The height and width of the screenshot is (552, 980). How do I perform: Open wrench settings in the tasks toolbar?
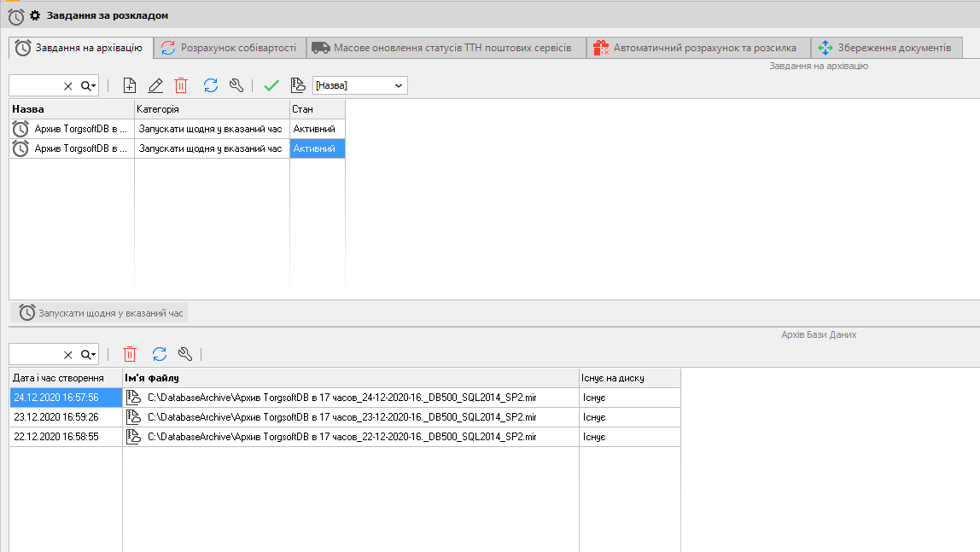[x=236, y=85]
